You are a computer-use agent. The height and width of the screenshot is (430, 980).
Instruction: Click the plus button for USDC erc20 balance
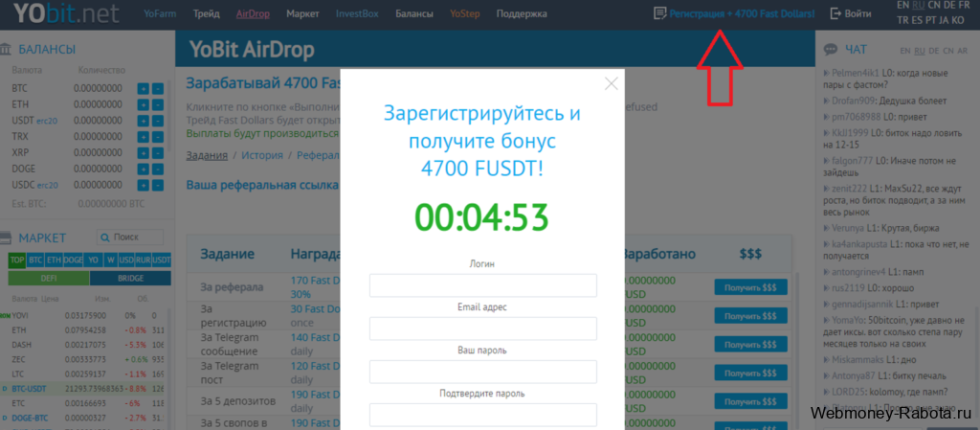point(144,186)
